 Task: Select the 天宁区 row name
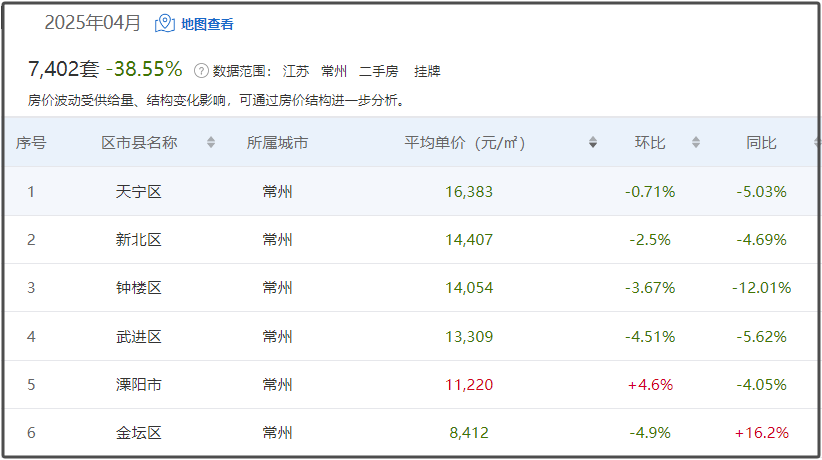[x=138, y=191]
